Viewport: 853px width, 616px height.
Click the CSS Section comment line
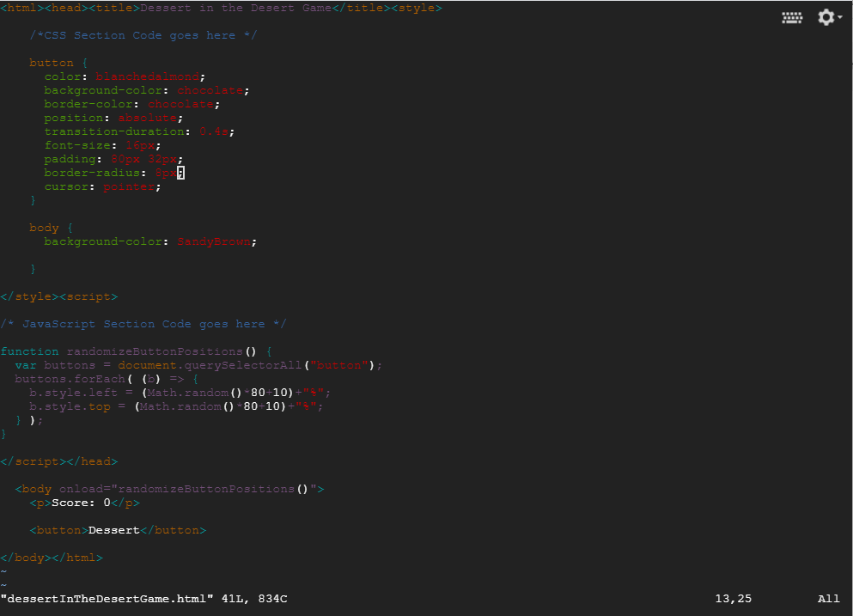[143, 35]
